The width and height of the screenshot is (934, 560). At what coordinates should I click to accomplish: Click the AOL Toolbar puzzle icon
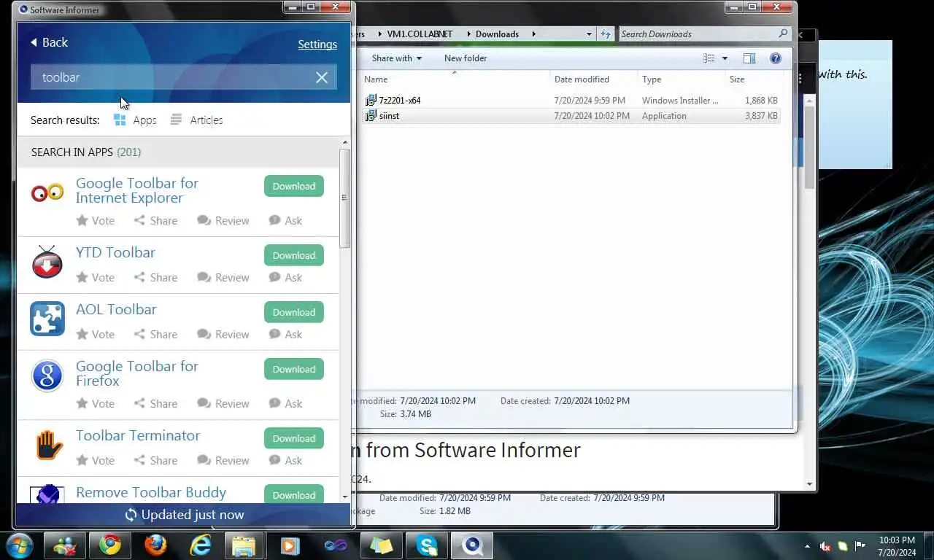pyautogui.click(x=47, y=319)
